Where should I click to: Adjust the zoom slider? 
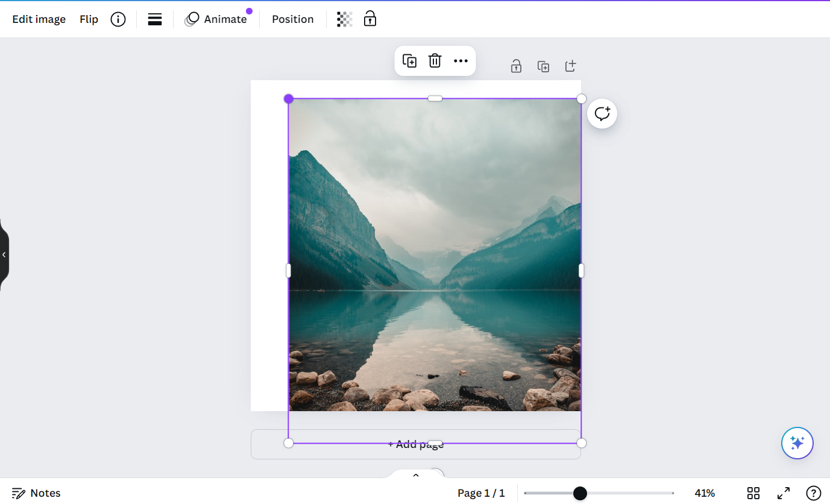579,493
